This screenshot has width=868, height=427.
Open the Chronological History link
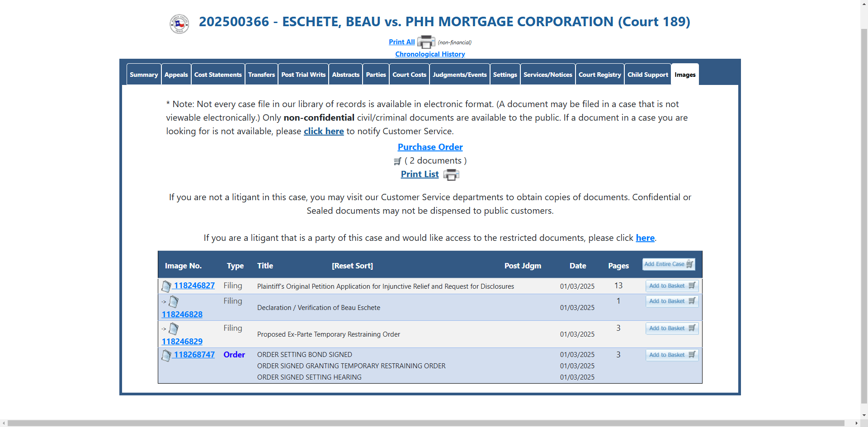[x=430, y=54]
